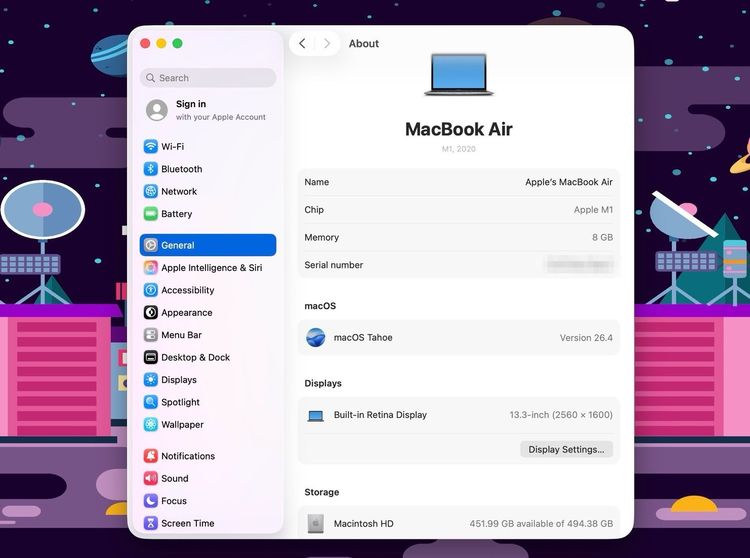Select the General gear icon
Viewport: 750px width, 558px height.
(151, 245)
